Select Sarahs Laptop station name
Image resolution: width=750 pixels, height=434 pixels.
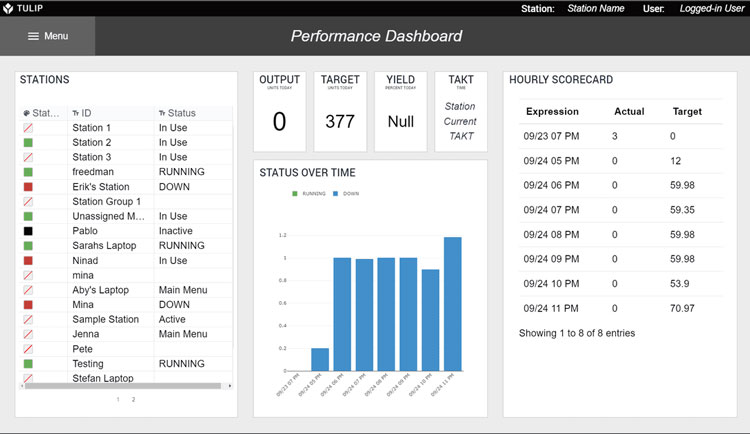coord(104,246)
